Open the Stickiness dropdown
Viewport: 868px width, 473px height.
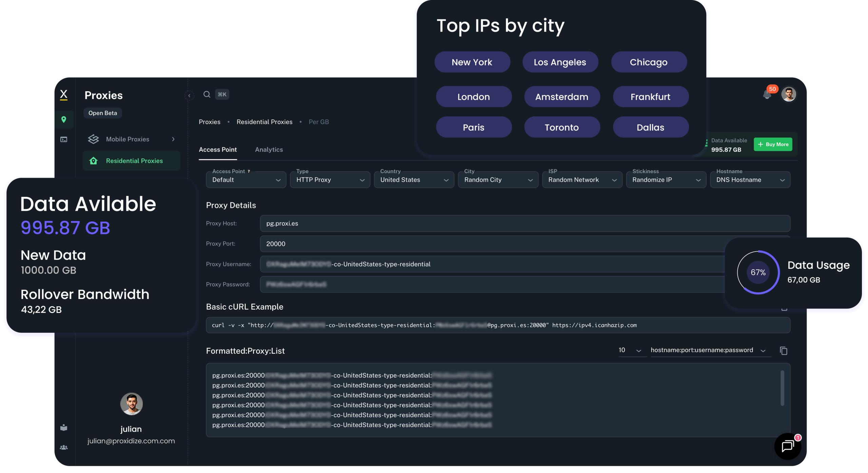(x=666, y=180)
